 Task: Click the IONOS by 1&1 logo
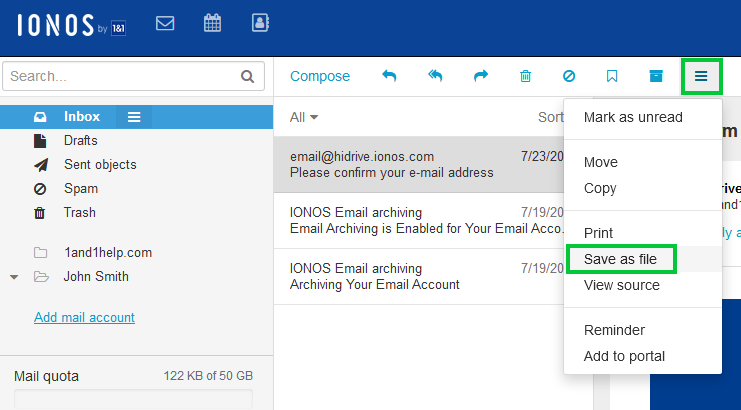(72, 26)
